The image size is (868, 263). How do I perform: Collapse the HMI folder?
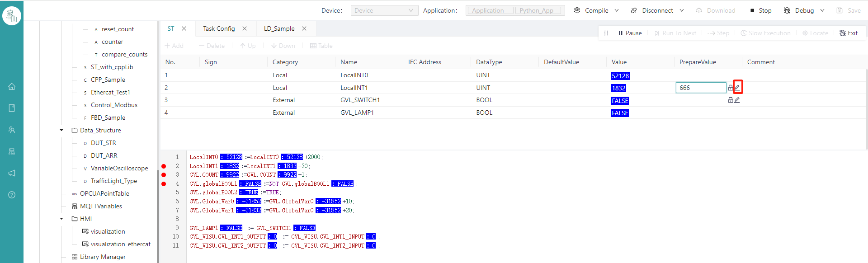[x=61, y=219]
